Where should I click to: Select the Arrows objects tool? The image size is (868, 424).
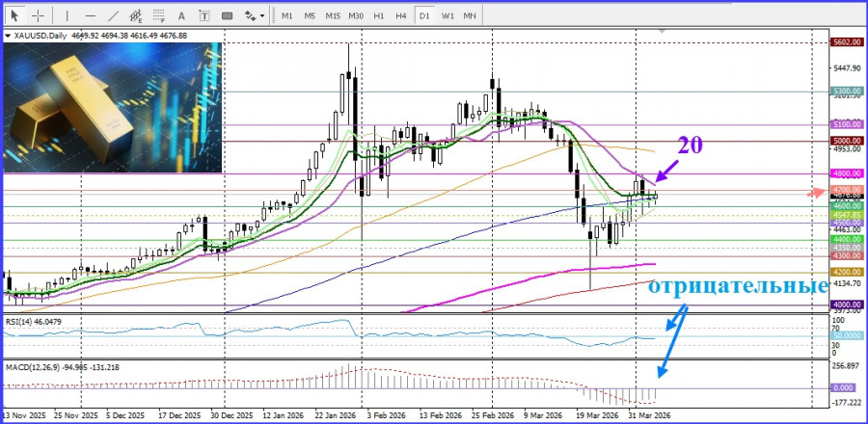point(250,15)
